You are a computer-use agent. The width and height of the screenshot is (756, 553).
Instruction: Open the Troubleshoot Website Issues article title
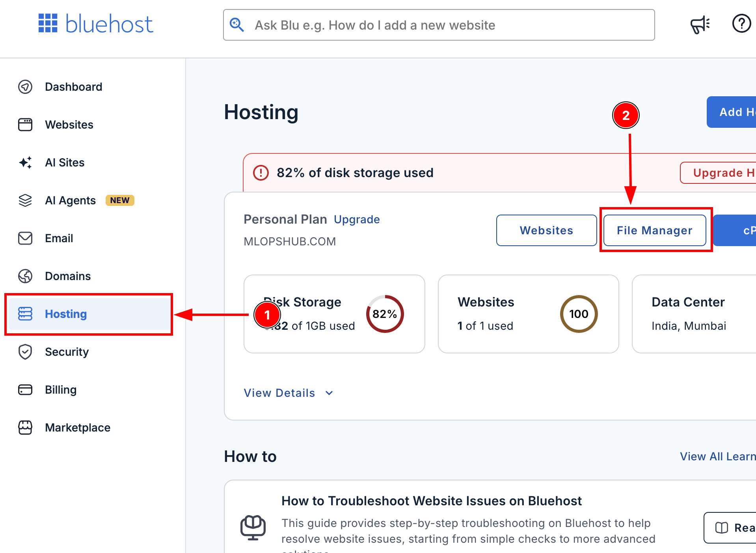[x=431, y=501]
